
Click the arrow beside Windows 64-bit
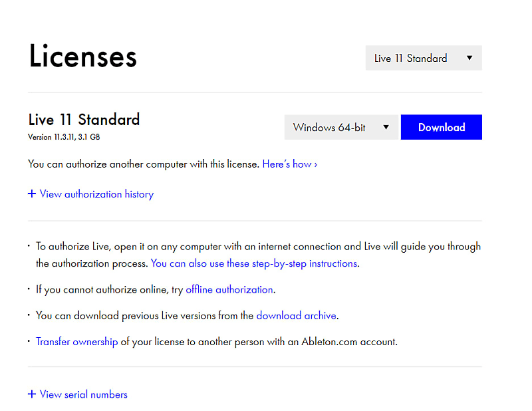tap(386, 127)
